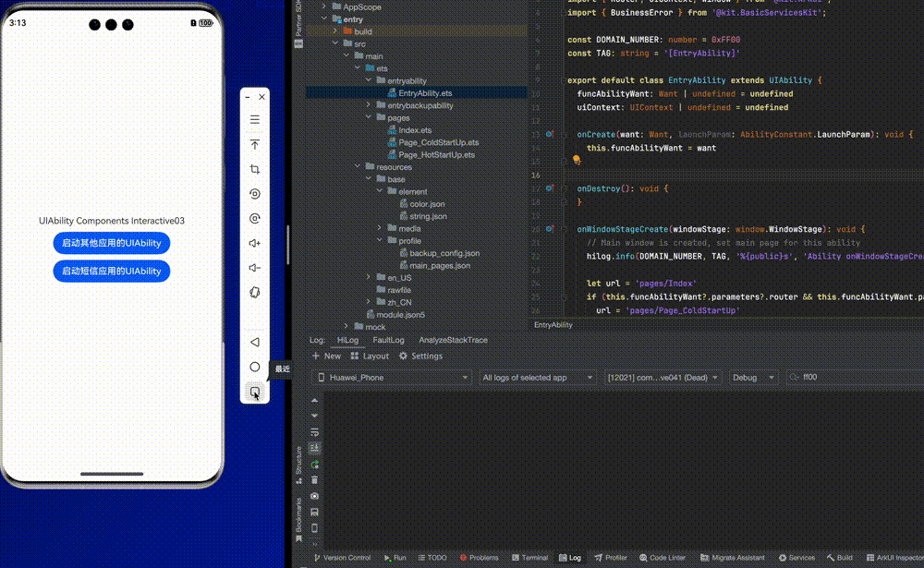Click the gutter marker beside onWindowStageCreate
This screenshot has height=568, width=924.
pos(549,229)
